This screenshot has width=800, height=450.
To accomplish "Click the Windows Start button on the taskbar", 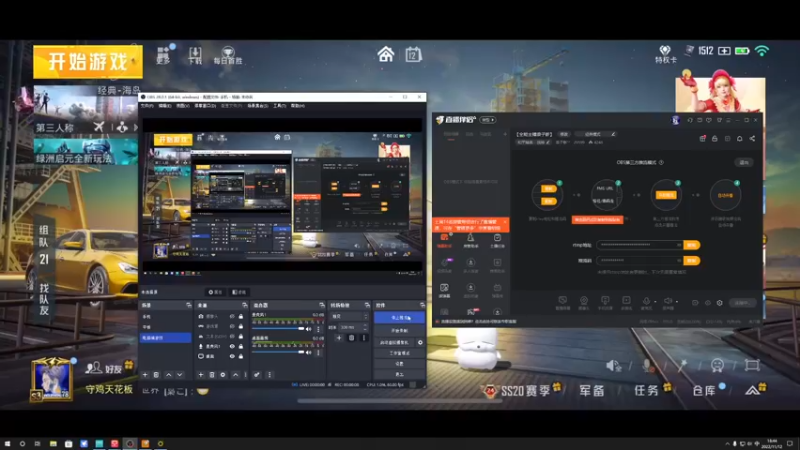I will click(x=7, y=444).
